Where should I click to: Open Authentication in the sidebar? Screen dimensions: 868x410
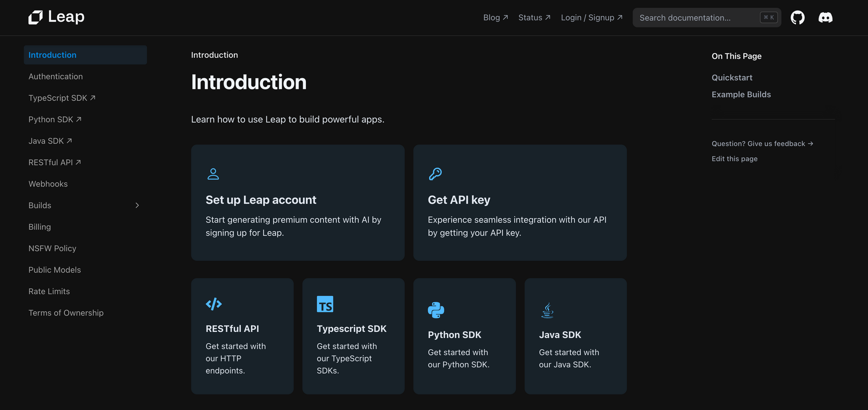tap(56, 77)
